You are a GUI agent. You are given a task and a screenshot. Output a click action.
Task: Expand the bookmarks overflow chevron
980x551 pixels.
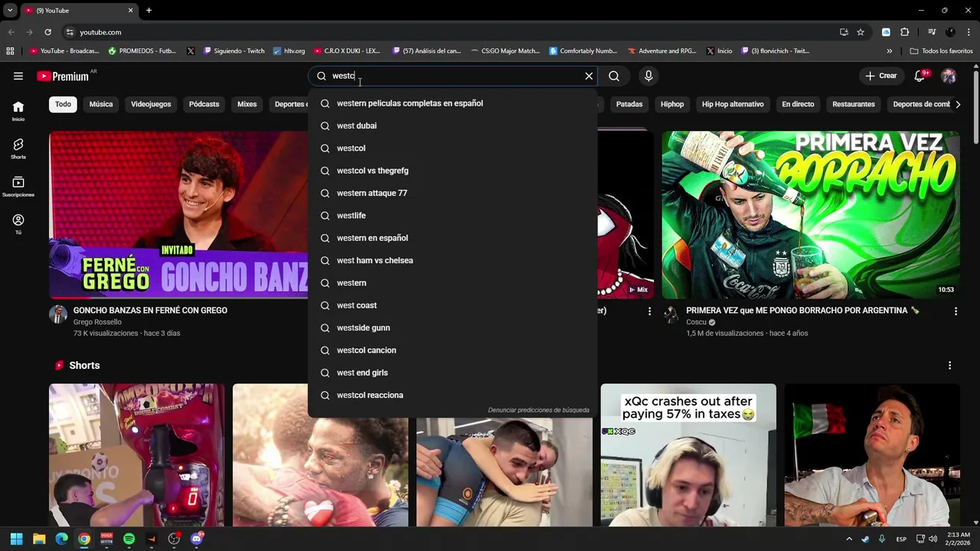pyautogui.click(x=889, y=51)
